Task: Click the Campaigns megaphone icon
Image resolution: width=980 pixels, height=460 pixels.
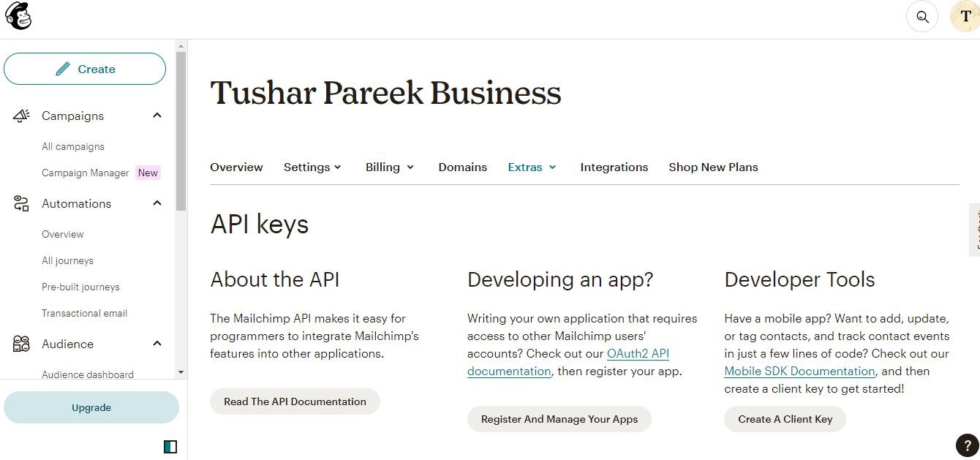Action: (x=21, y=116)
